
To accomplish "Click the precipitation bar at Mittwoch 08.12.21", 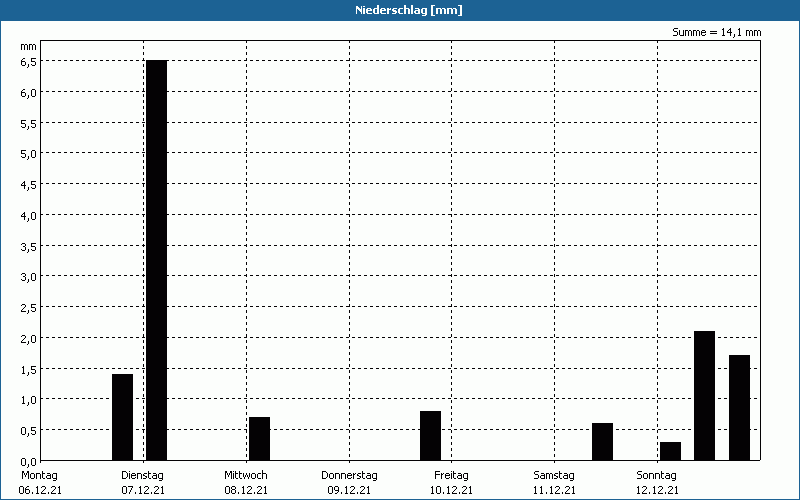I will pos(259,439).
